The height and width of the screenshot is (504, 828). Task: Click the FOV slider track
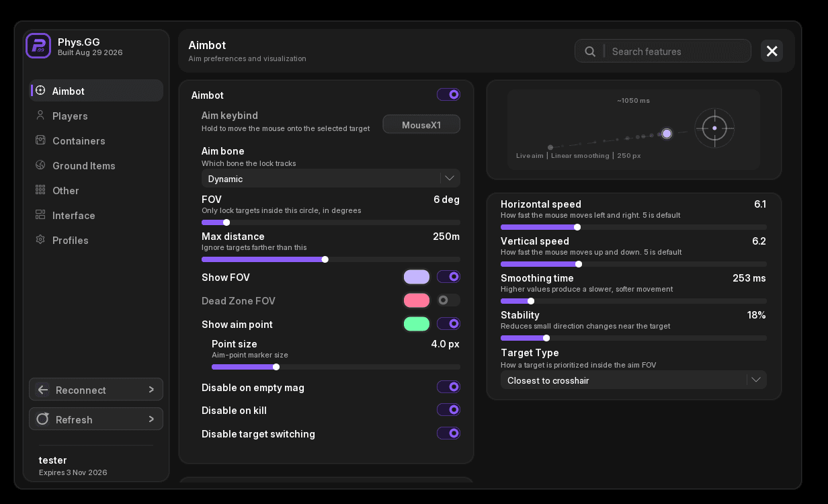(331, 222)
